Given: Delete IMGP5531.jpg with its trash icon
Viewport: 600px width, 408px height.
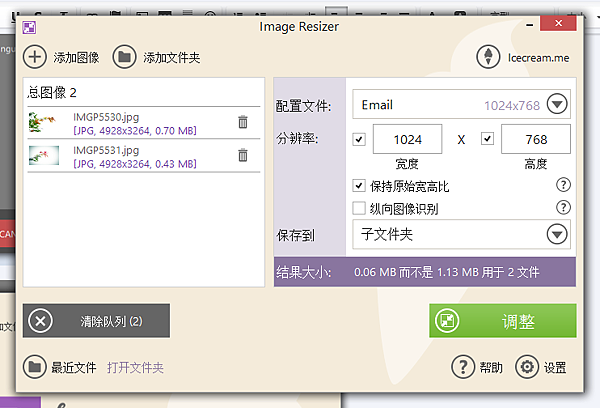Looking at the screenshot, I should click(243, 155).
